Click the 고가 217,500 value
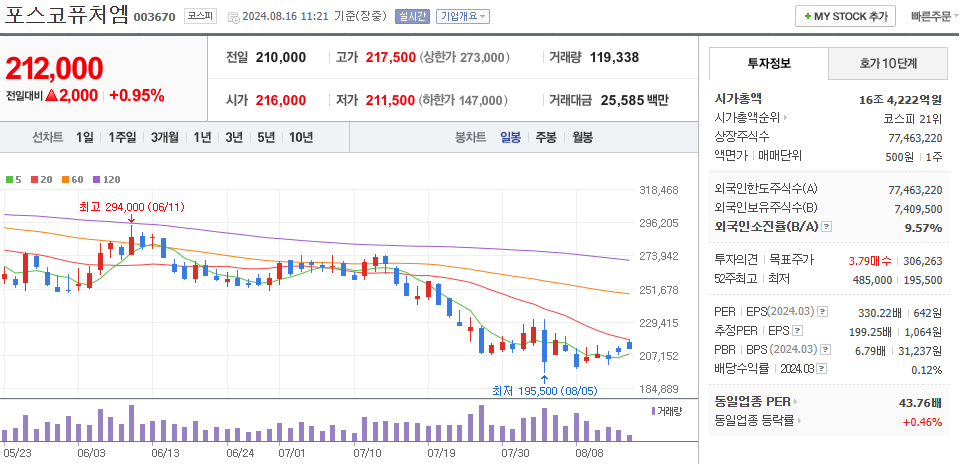962x464 pixels. [x=390, y=58]
